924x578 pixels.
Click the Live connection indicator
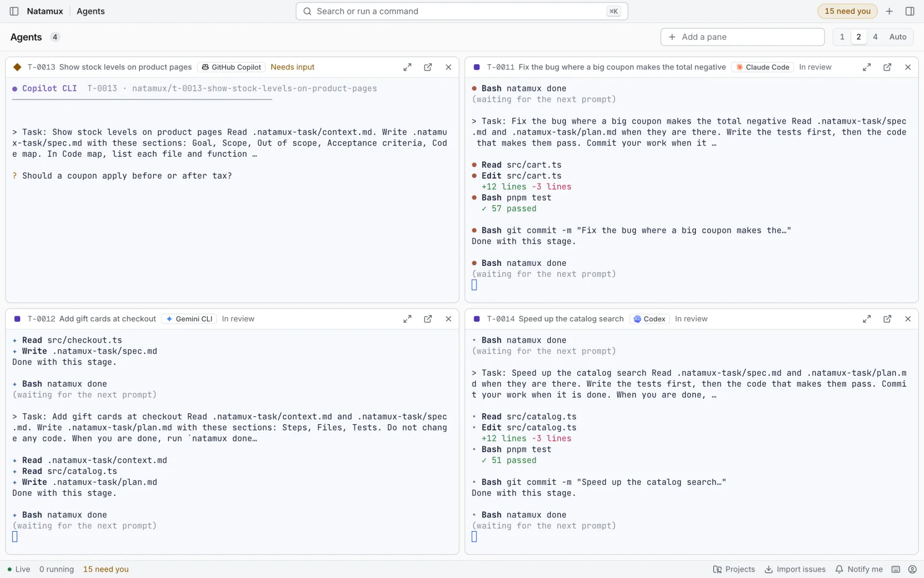point(18,569)
